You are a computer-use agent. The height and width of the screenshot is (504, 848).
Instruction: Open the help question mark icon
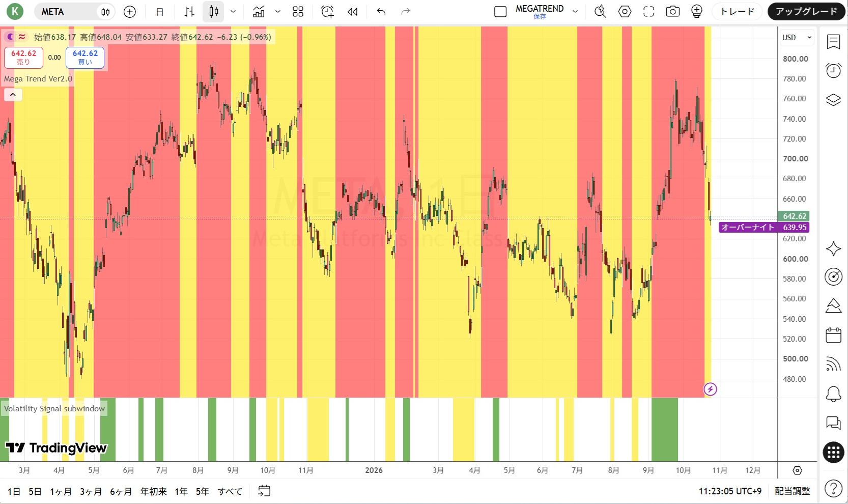click(833, 489)
